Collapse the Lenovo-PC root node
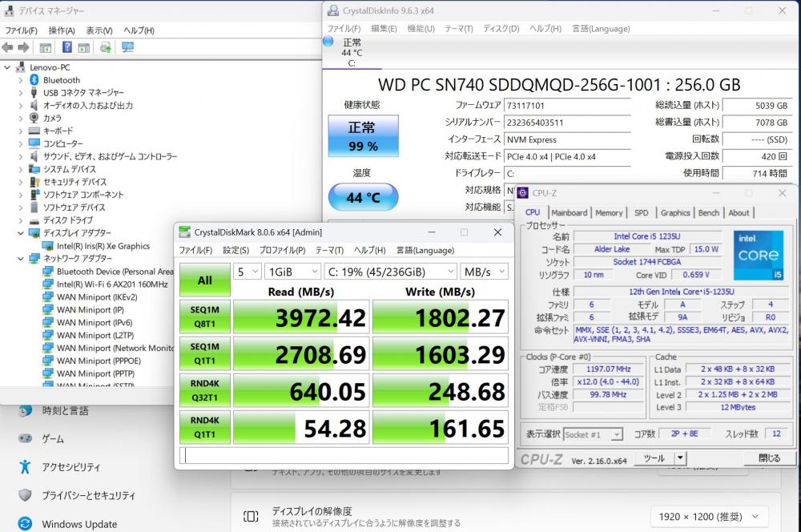 pos(7,67)
